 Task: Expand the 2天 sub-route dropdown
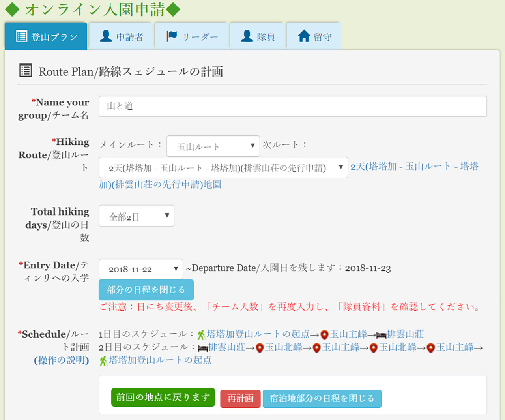pyautogui.click(x=223, y=168)
